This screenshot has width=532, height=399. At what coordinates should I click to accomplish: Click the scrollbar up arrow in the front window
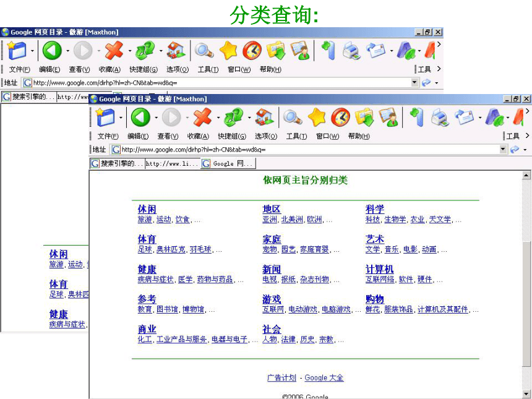pyautogui.click(x=526, y=175)
